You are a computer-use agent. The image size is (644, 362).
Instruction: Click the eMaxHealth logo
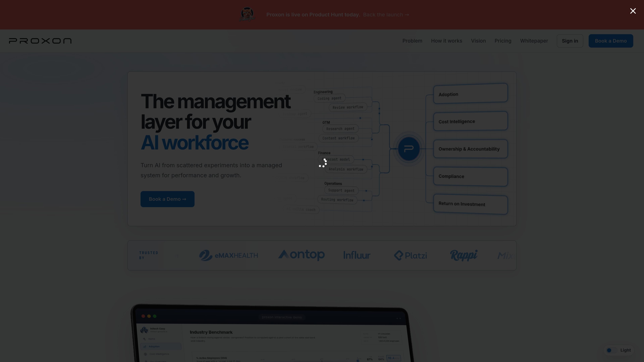pos(228,255)
